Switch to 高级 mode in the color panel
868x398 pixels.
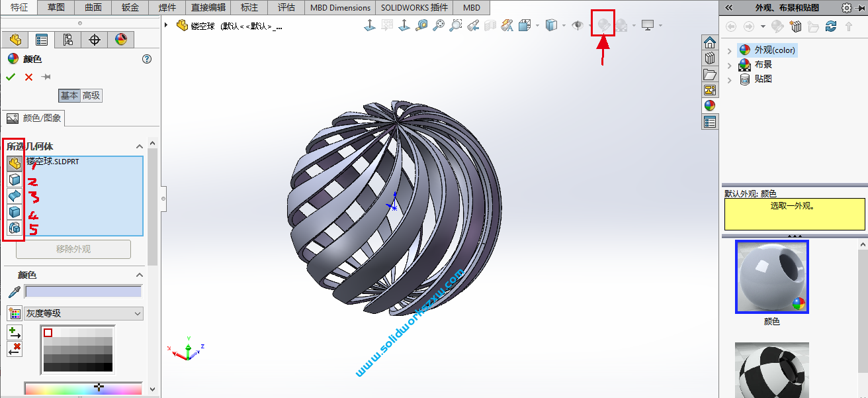[91, 95]
